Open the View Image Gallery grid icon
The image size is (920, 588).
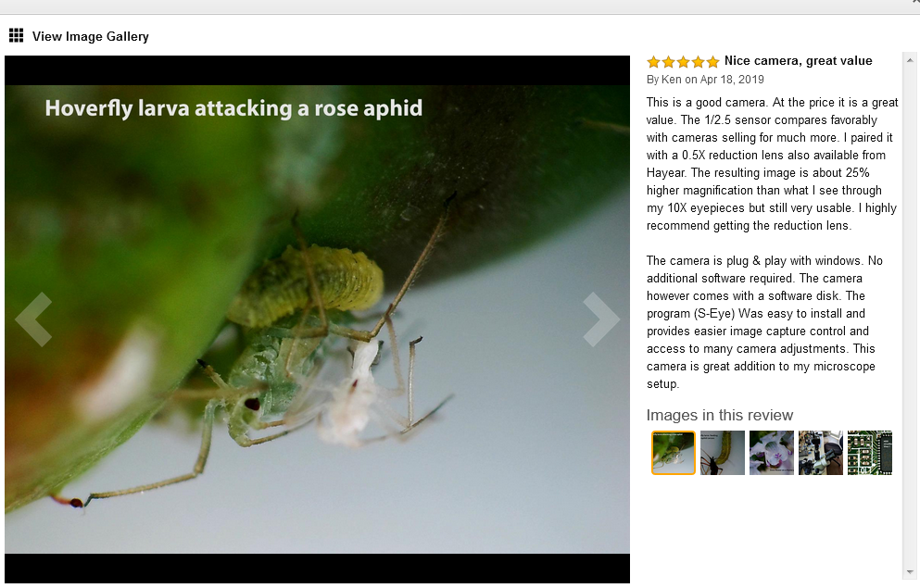(x=17, y=36)
